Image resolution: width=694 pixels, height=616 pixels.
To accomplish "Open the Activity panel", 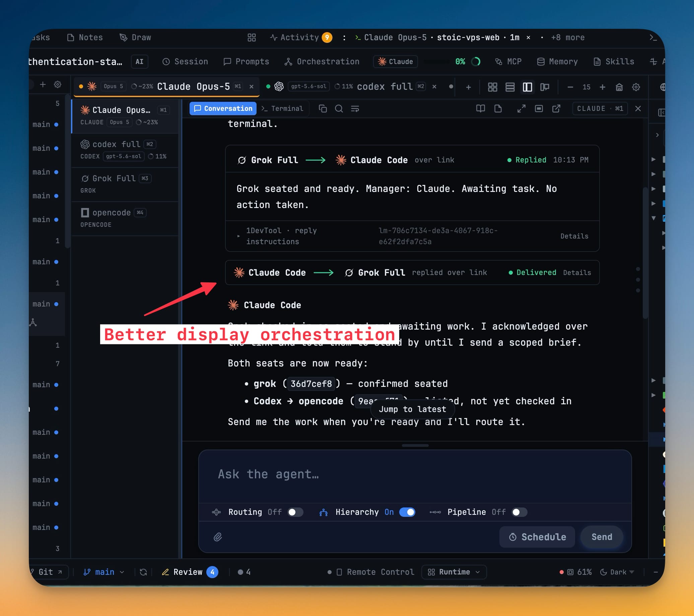I will tap(301, 38).
